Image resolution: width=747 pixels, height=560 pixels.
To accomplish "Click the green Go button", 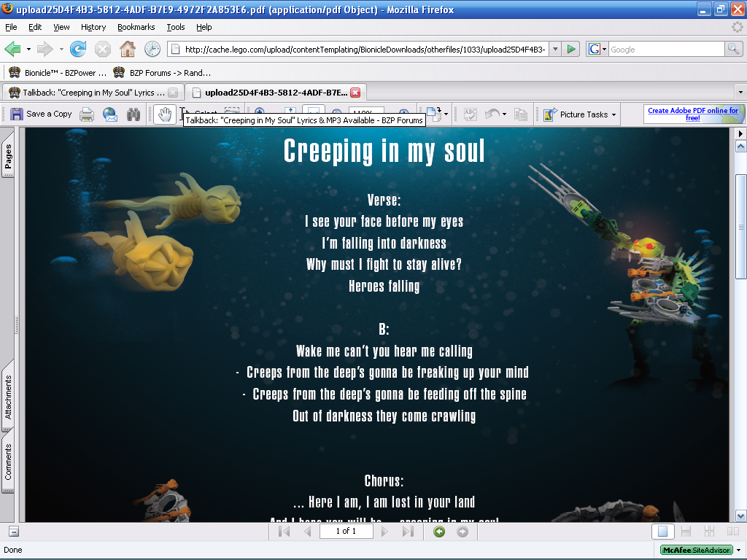I will [x=570, y=49].
